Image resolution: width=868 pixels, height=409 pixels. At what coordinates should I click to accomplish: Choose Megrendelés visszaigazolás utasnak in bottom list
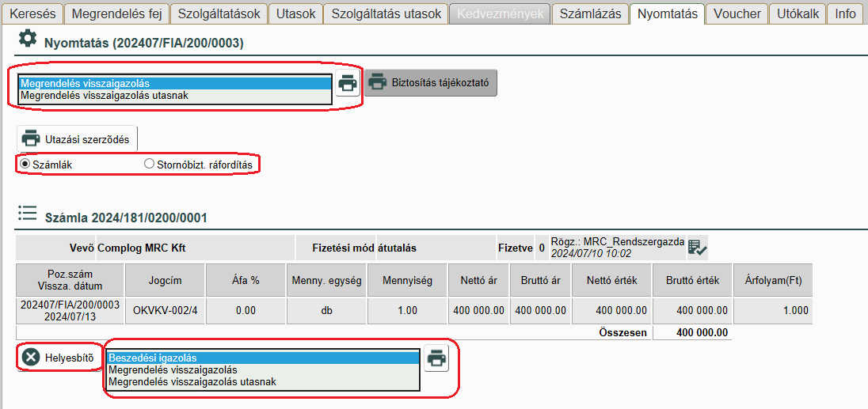pyautogui.click(x=261, y=382)
